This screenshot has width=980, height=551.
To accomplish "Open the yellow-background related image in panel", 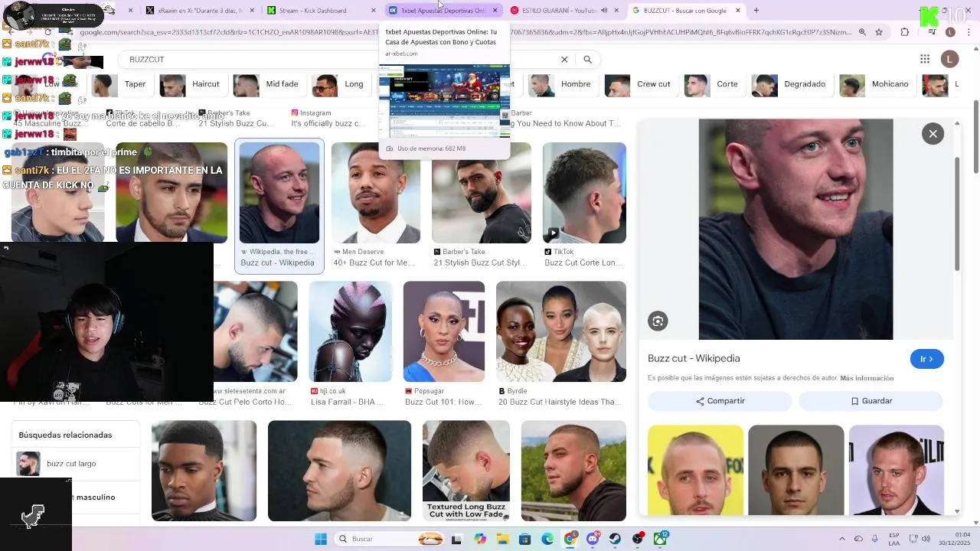I will click(x=695, y=470).
